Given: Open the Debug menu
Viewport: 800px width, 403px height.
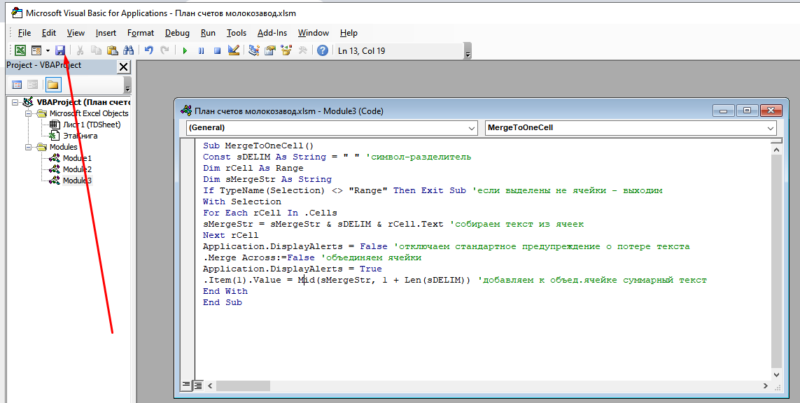Looking at the screenshot, I should [177, 33].
